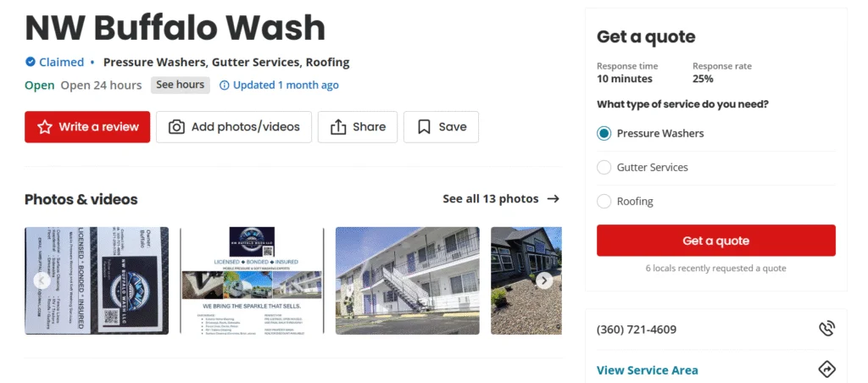The image size is (868, 383).
Task: Click the info icon beside Updated 1 month ago
Action: [x=224, y=86]
